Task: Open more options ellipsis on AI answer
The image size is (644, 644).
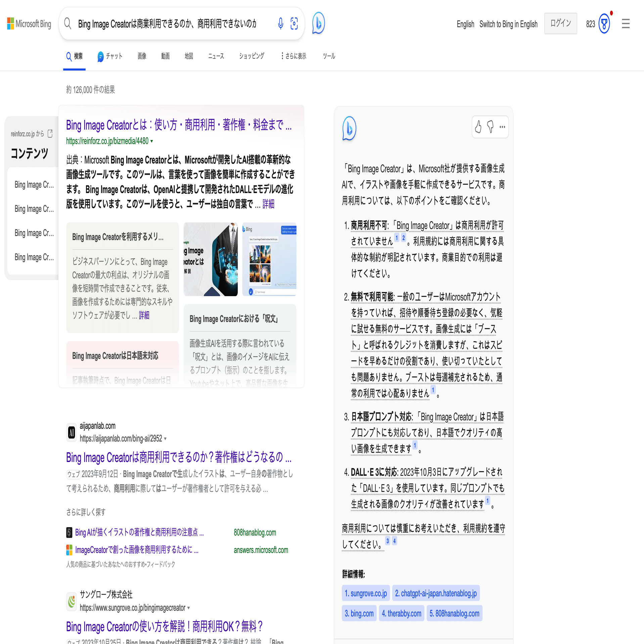Action: [502, 127]
